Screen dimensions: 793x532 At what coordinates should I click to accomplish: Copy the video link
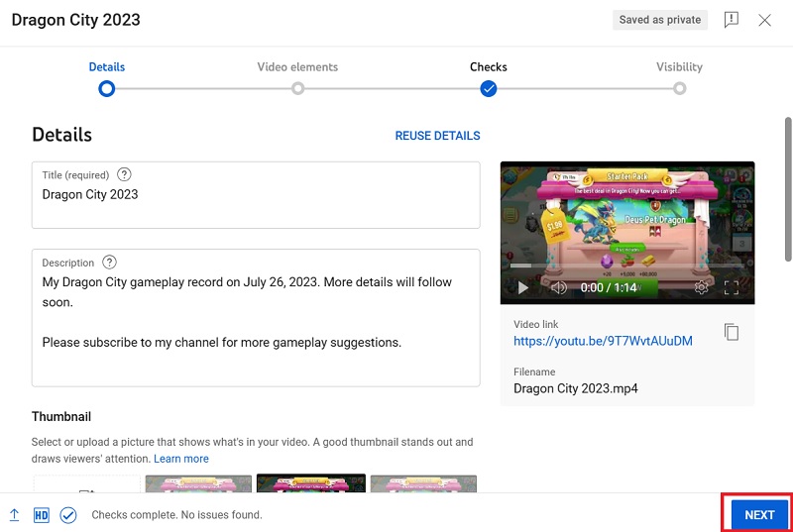click(732, 332)
